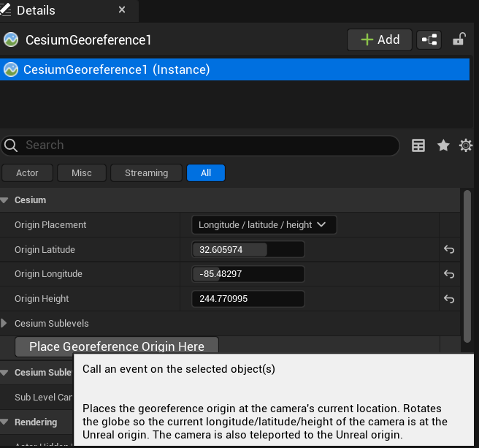Select CesiumGeoreference1 (Instance) row
This screenshot has width=479, height=448.
[234, 69]
